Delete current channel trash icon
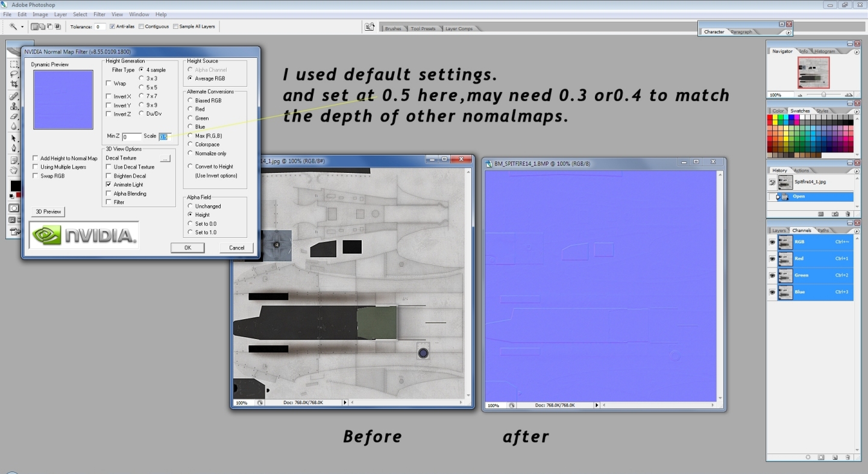Screen dimensions: 868x474 coord(848,457)
